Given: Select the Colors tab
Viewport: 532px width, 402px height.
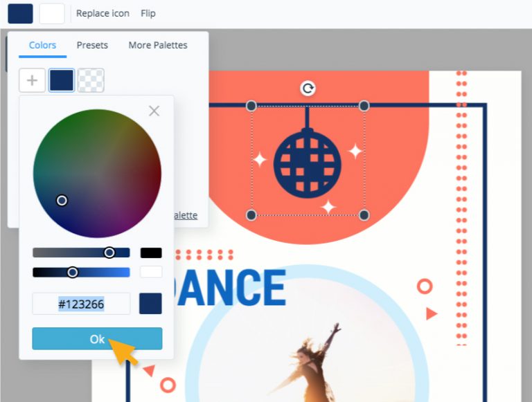Looking at the screenshot, I should (x=42, y=45).
